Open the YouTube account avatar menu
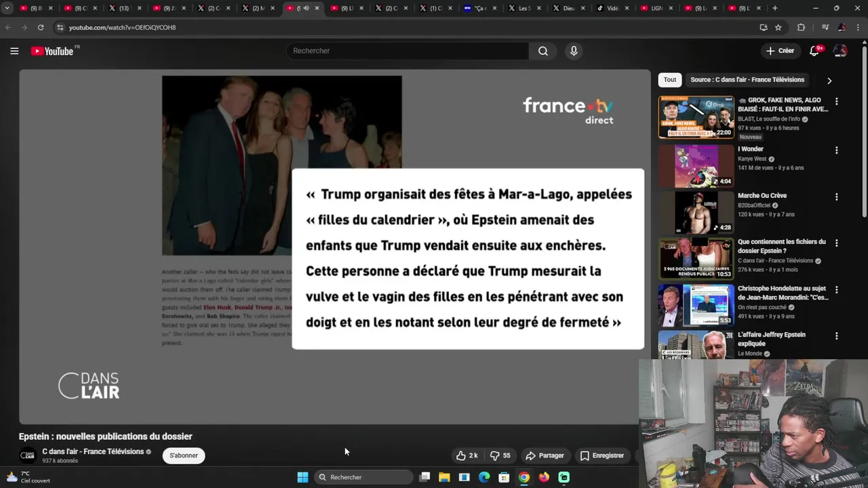The image size is (868, 488). 840,51
